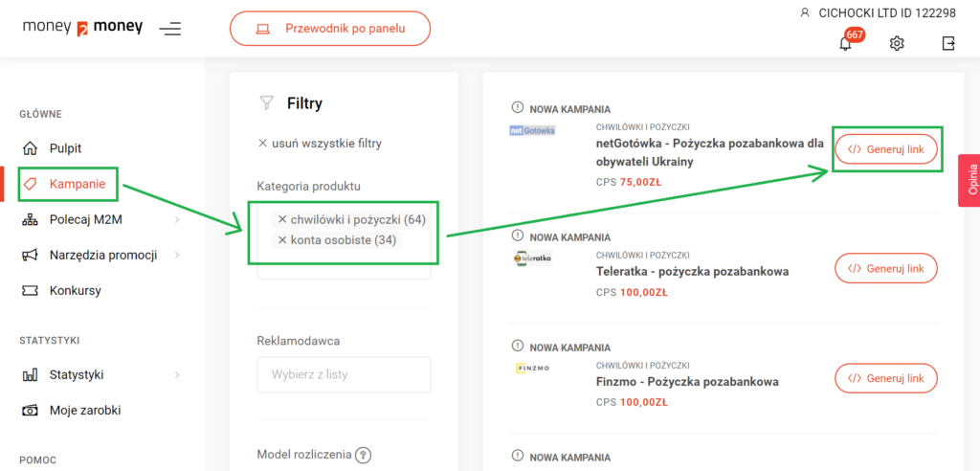
Task: Click the info icon above netGotówka campaign
Action: click(x=517, y=107)
